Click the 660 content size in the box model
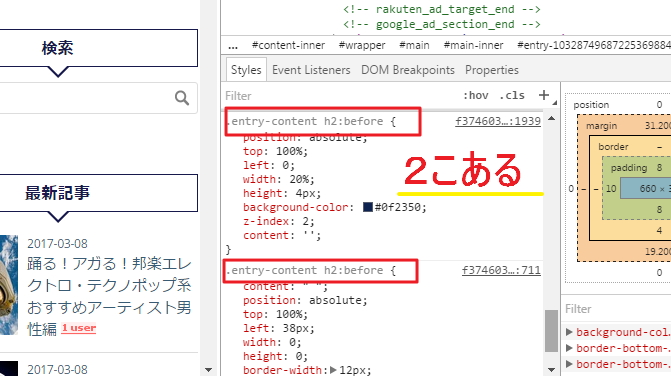Viewport: 671px width, 376px height. click(x=647, y=189)
